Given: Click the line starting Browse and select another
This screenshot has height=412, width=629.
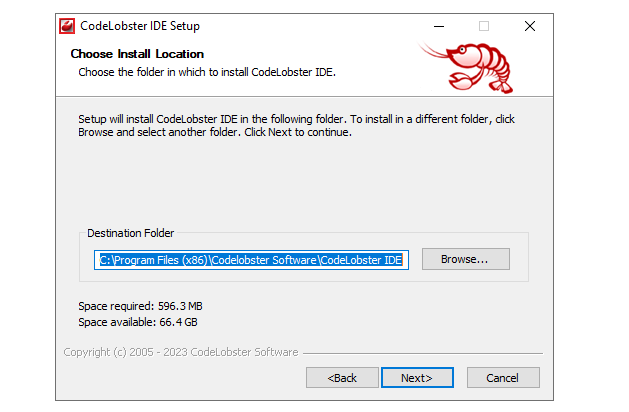Looking at the screenshot, I should [215, 132].
